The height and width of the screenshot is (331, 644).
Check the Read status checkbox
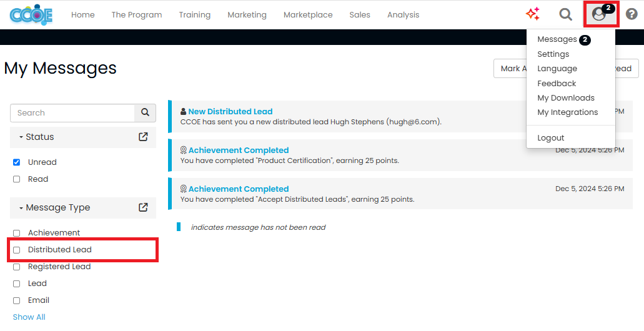pos(17,179)
